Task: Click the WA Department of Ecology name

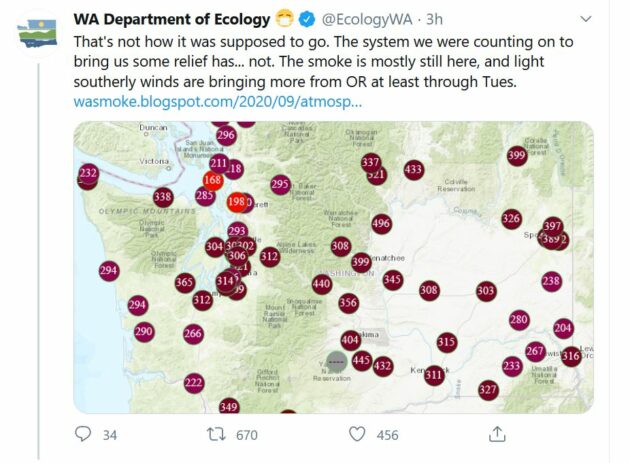Action: [172, 19]
